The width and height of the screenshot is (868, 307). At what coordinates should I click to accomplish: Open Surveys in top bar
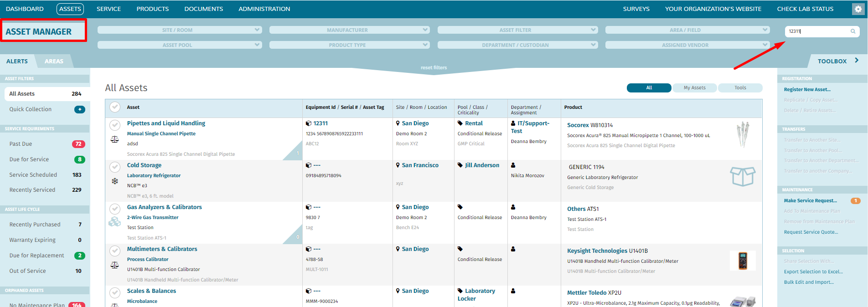[636, 9]
